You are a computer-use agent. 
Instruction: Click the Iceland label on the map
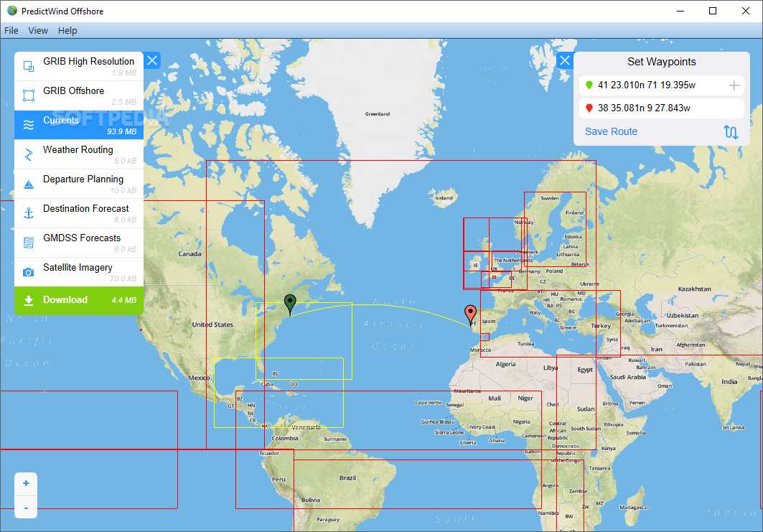444,197
